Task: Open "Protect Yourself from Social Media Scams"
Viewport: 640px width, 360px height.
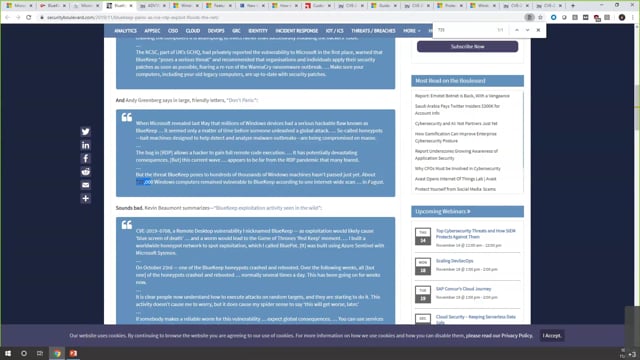Action: coord(455,189)
